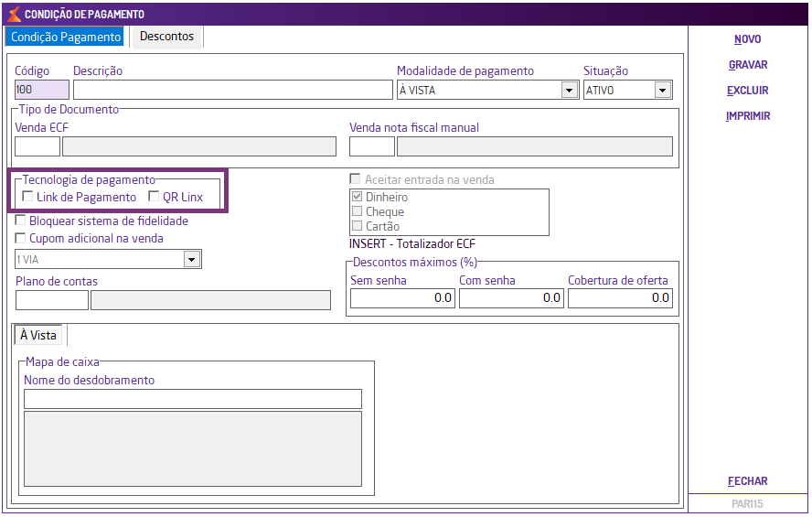This screenshot has height=517, width=812.
Task: Open the Situação dropdown showing ATIVO
Action: (662, 91)
